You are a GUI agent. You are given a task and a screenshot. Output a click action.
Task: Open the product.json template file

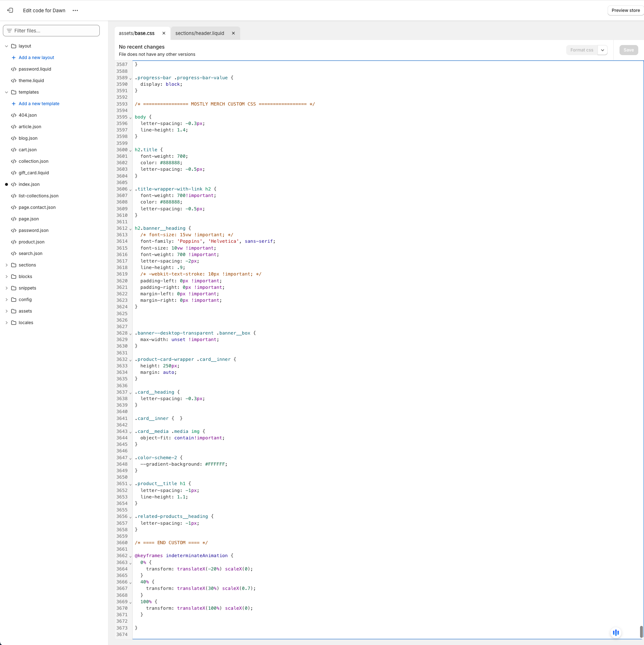tap(32, 242)
